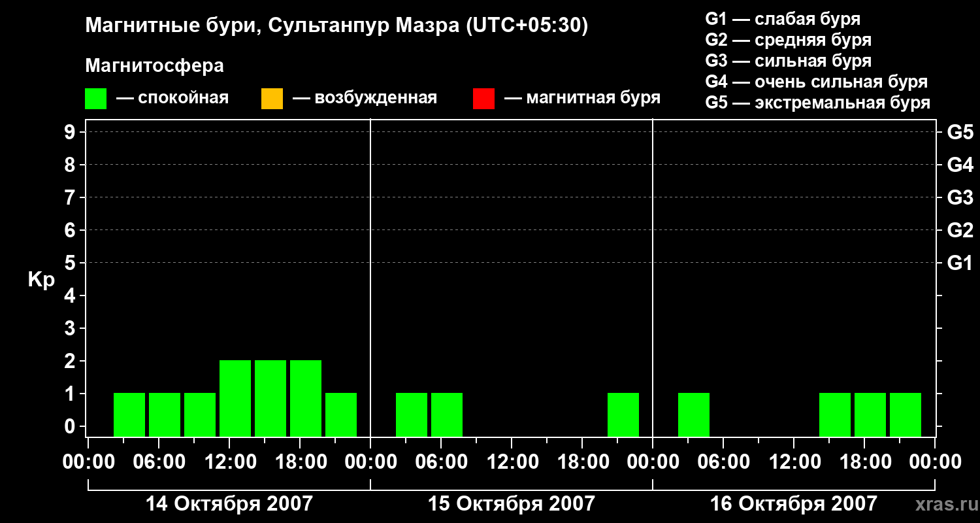Click the Kp axis value 0
Screen dimensions: 980x523
71,426
